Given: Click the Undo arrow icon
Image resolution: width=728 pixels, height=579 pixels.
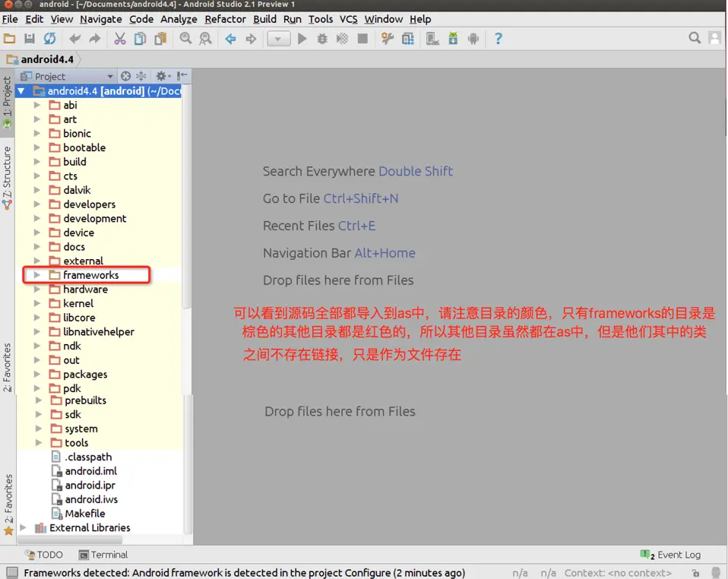Looking at the screenshot, I should 74,39.
